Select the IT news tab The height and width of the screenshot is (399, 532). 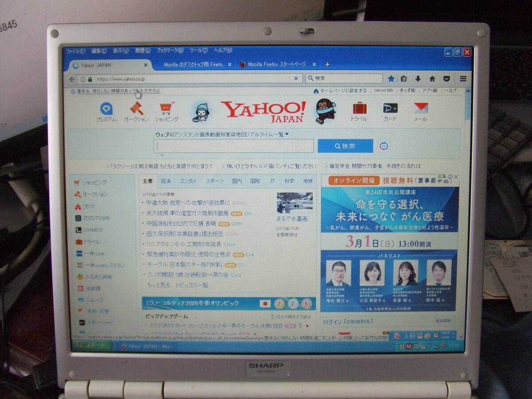(x=272, y=181)
